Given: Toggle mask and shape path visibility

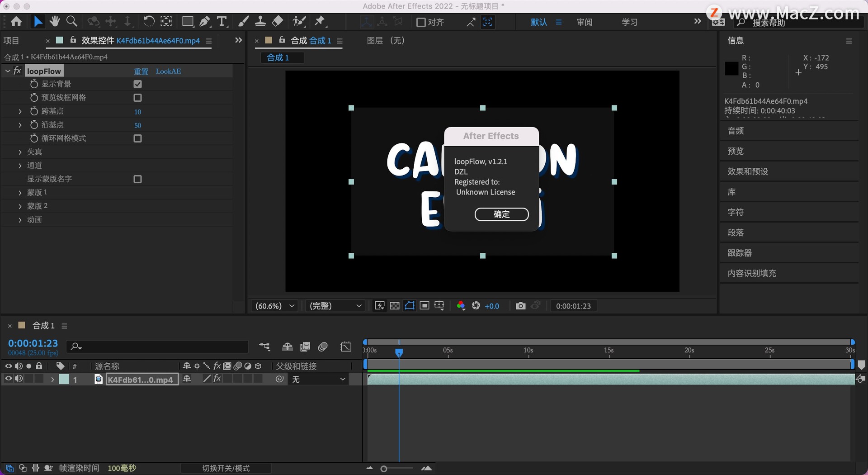Looking at the screenshot, I should (x=410, y=306).
